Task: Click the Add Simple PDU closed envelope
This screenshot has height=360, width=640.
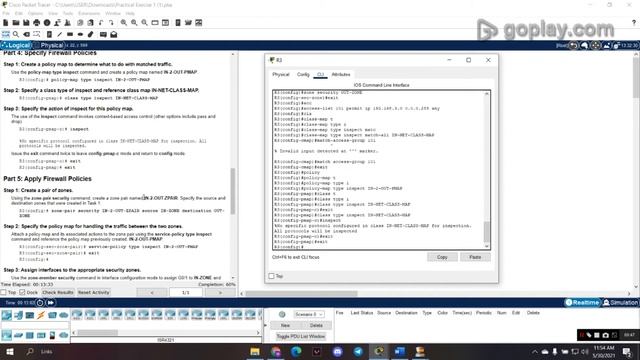Action: 103,34
